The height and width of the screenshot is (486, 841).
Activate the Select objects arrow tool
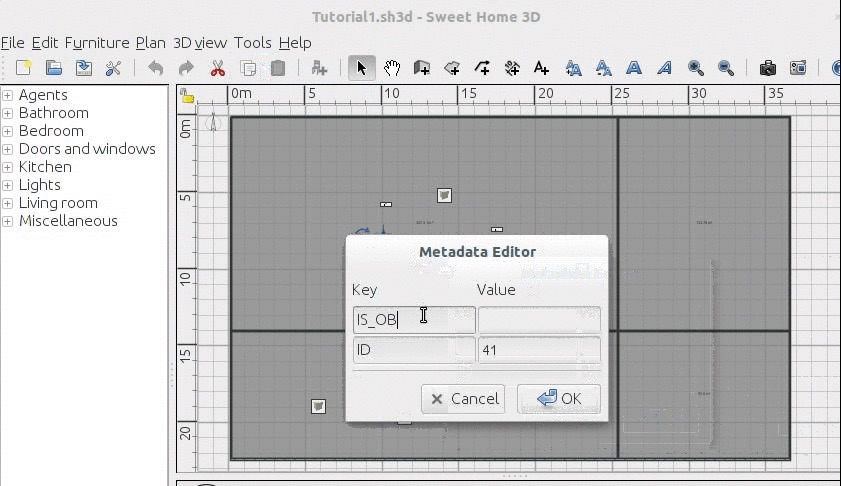pos(362,68)
